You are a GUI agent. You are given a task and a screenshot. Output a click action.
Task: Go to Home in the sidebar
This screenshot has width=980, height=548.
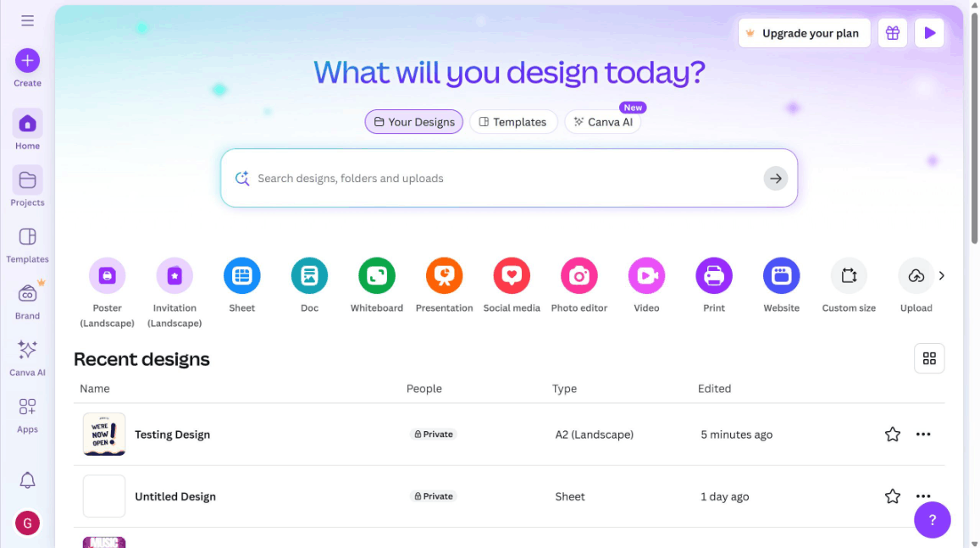pyautogui.click(x=27, y=130)
